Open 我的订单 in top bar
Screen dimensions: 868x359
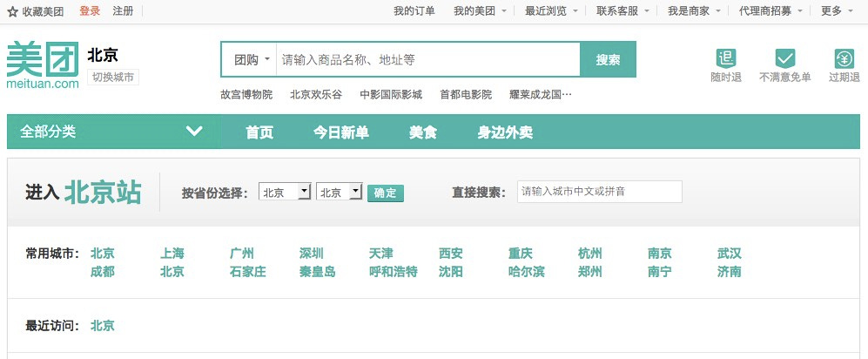pyautogui.click(x=414, y=11)
